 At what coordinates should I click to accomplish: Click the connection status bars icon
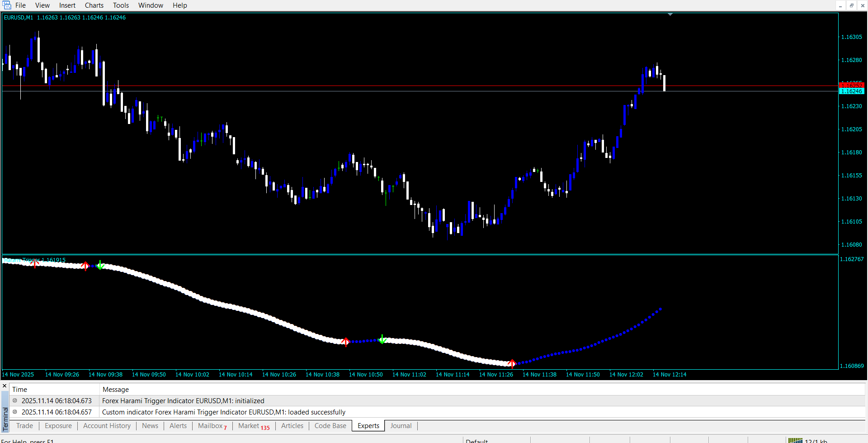pyautogui.click(x=795, y=440)
